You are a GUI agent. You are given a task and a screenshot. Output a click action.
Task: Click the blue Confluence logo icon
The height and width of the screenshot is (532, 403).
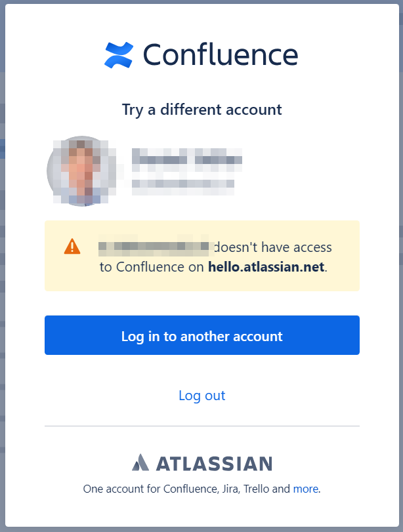point(119,55)
